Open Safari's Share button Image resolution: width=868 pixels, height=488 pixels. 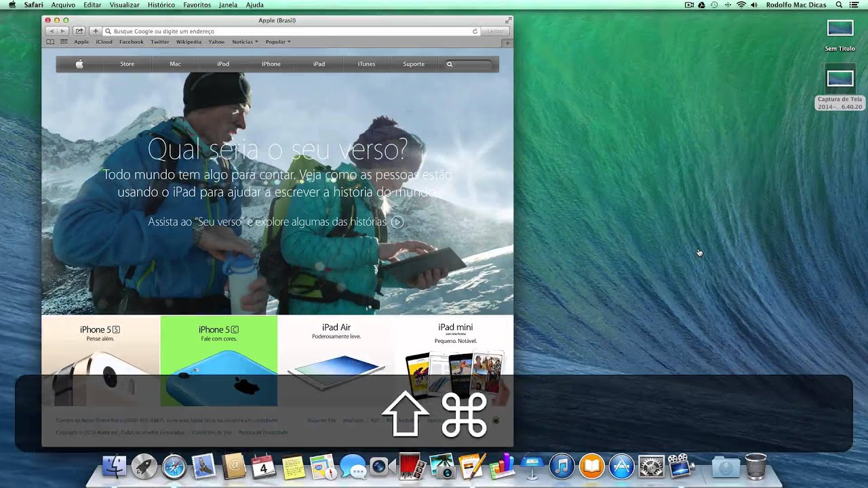pos(79,31)
